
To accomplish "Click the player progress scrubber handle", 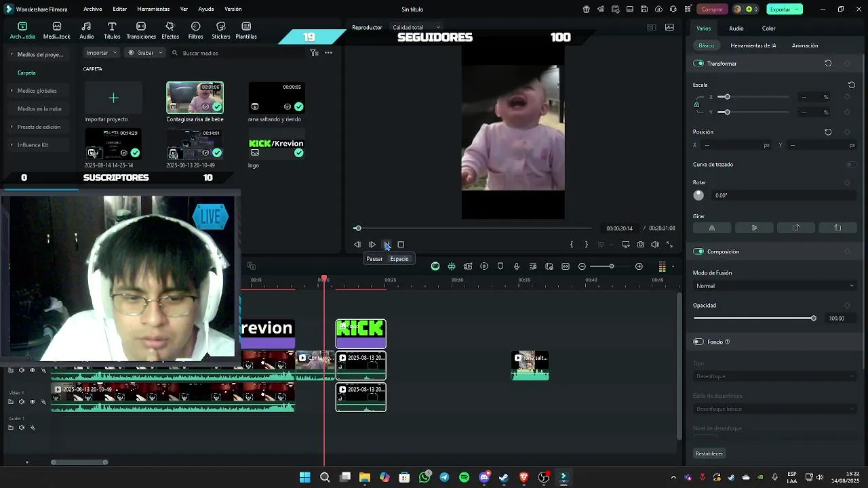I will 357,228.
